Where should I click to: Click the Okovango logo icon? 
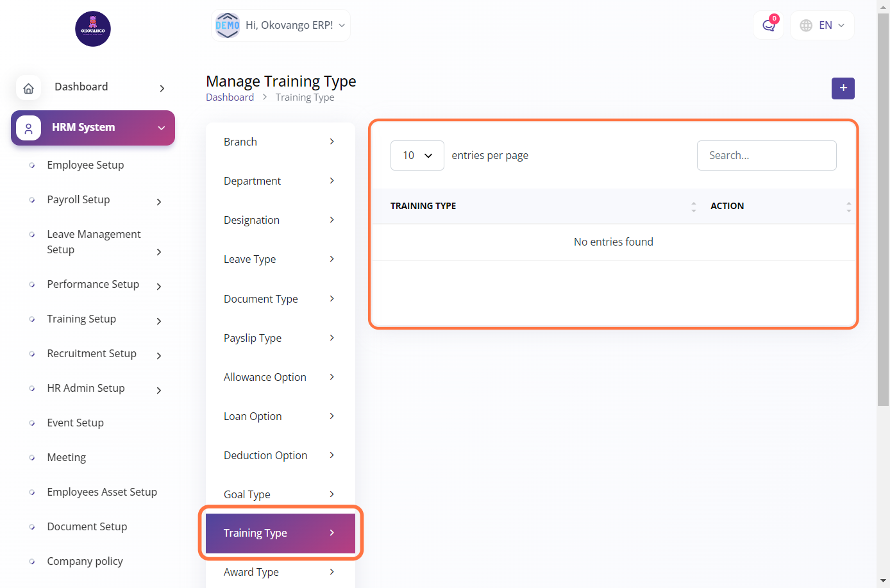[93, 29]
